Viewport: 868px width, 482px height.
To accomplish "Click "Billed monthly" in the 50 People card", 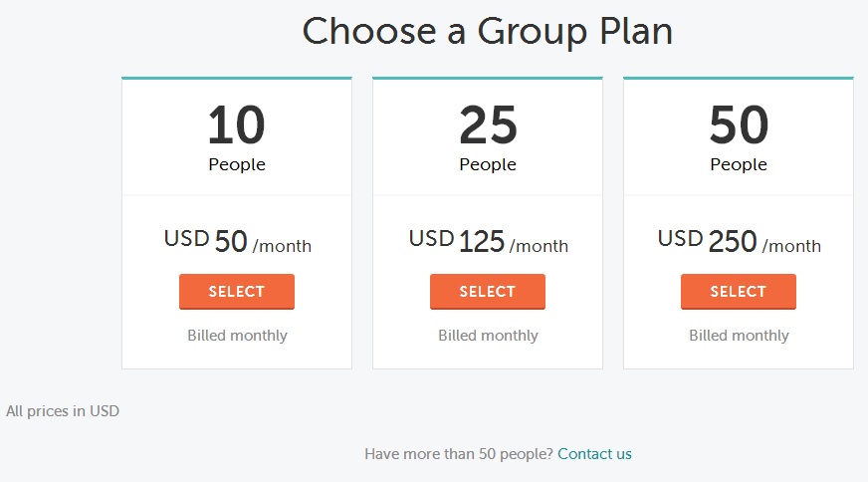I will click(x=739, y=336).
